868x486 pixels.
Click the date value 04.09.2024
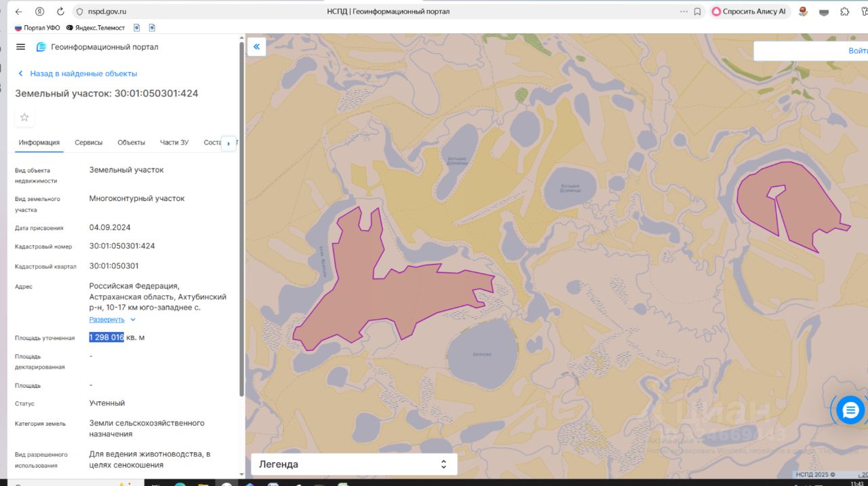point(110,227)
